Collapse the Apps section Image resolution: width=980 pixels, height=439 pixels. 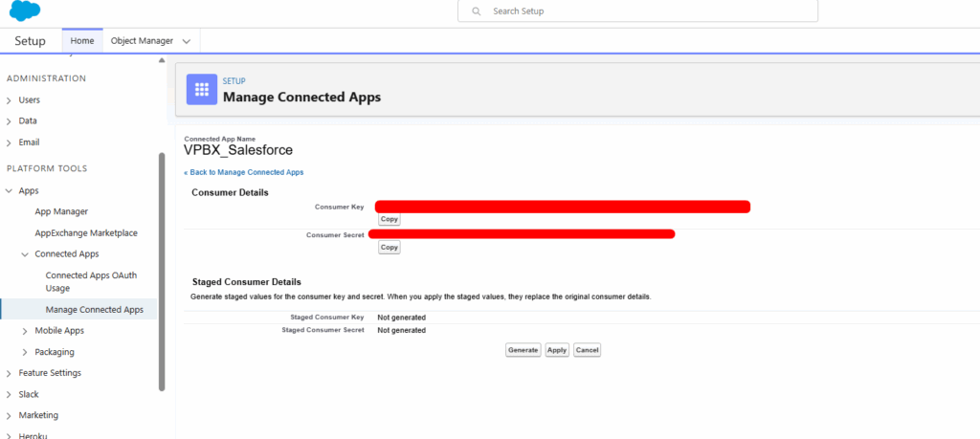[9, 190]
